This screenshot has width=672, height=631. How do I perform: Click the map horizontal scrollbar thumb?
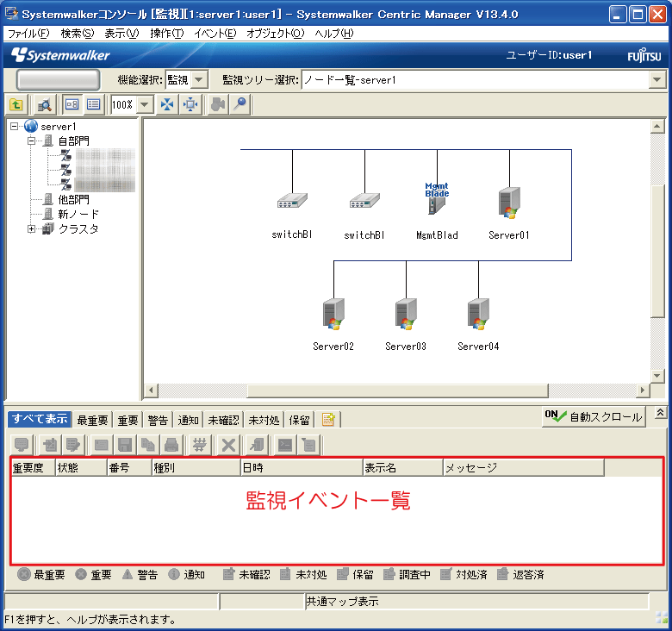coord(398,390)
